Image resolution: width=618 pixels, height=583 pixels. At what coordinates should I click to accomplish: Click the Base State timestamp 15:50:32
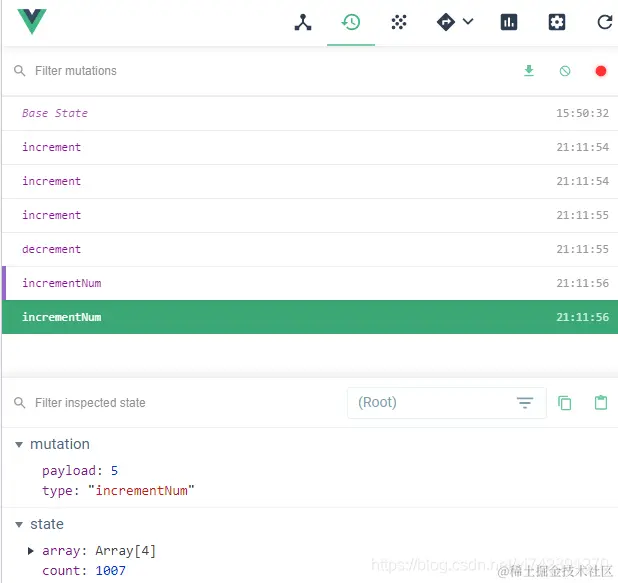click(x=582, y=114)
